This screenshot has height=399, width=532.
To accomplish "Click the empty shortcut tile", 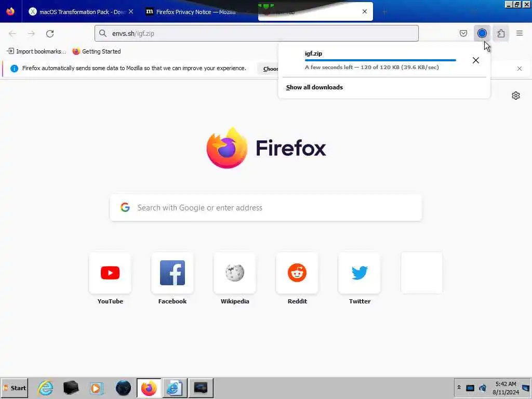I will [422, 273].
